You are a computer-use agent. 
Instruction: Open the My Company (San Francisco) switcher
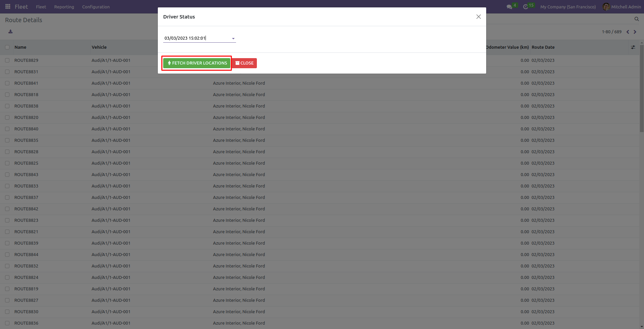568,7
